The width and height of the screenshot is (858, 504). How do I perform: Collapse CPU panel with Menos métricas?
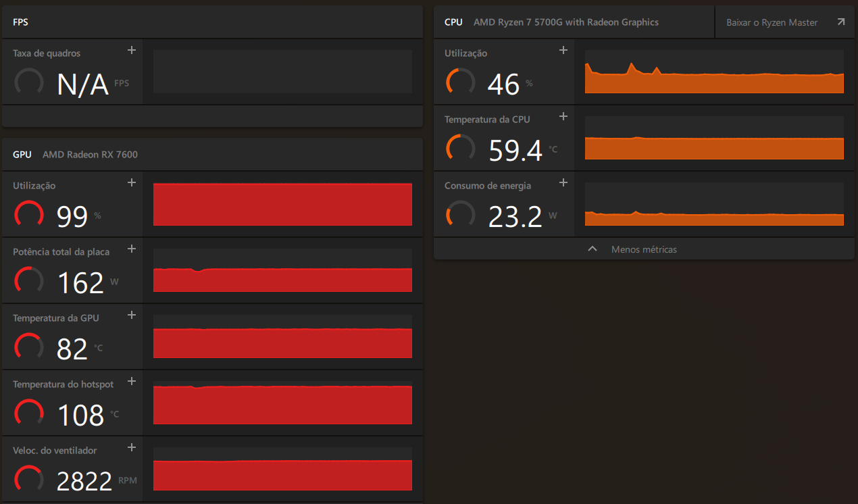coord(644,249)
